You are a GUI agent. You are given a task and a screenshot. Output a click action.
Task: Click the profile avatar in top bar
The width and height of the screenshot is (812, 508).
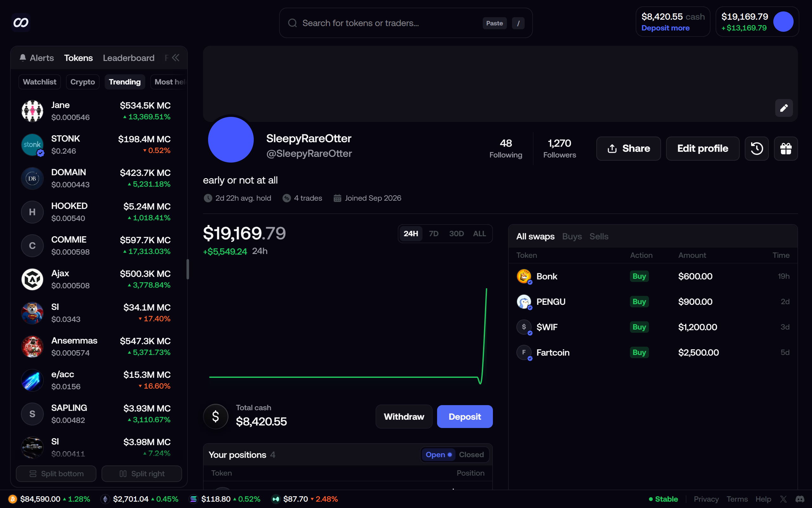pyautogui.click(x=783, y=22)
